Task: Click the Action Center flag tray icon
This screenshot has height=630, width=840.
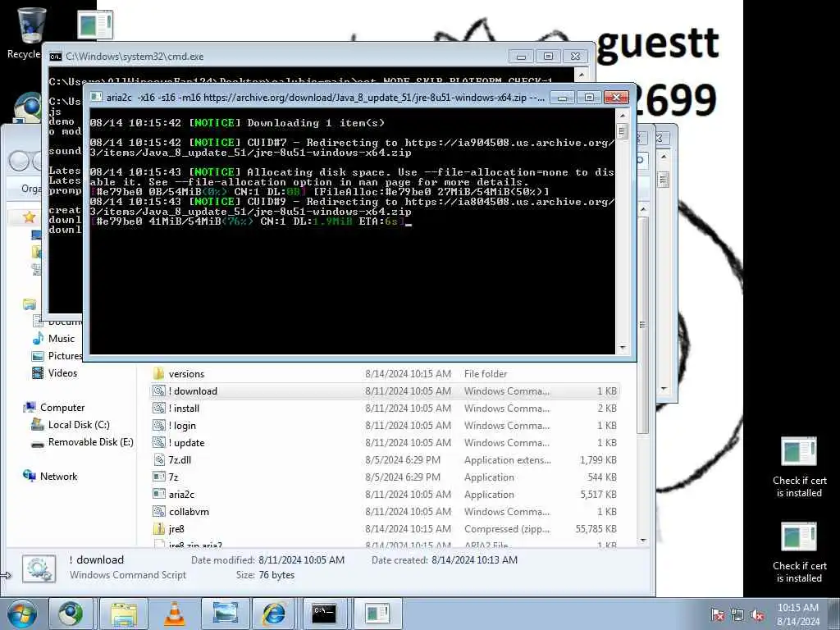Action: coord(718,614)
